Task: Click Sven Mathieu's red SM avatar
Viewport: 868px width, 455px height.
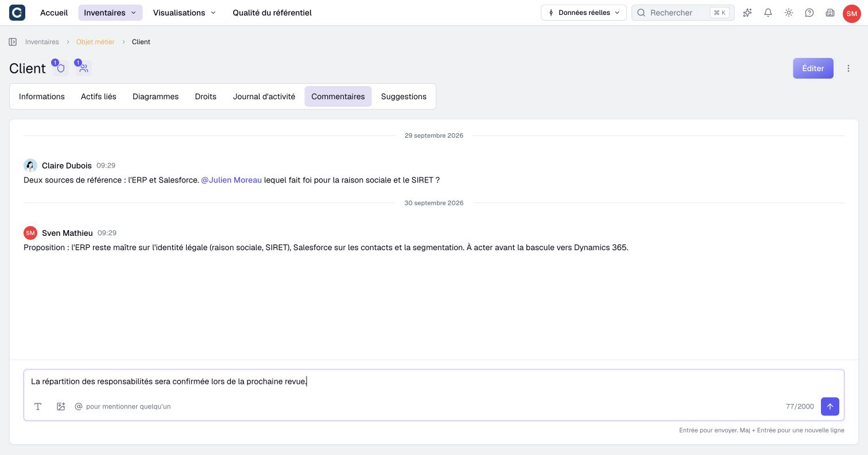Action: click(30, 232)
